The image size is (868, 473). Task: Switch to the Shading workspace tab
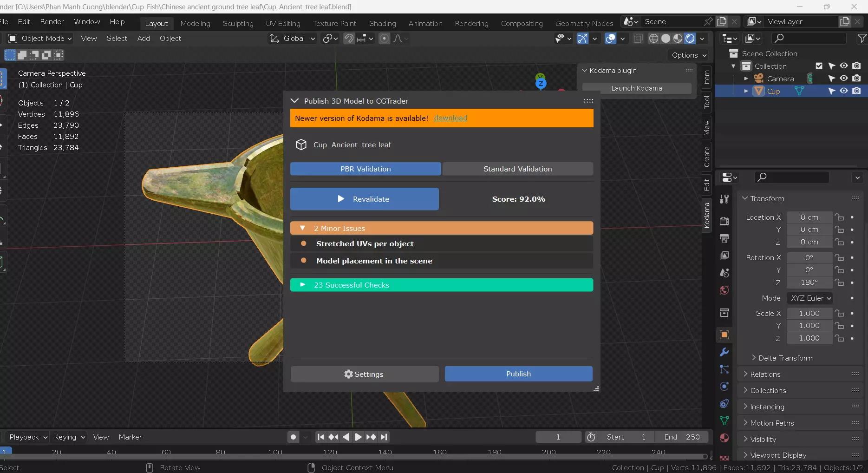click(x=383, y=23)
